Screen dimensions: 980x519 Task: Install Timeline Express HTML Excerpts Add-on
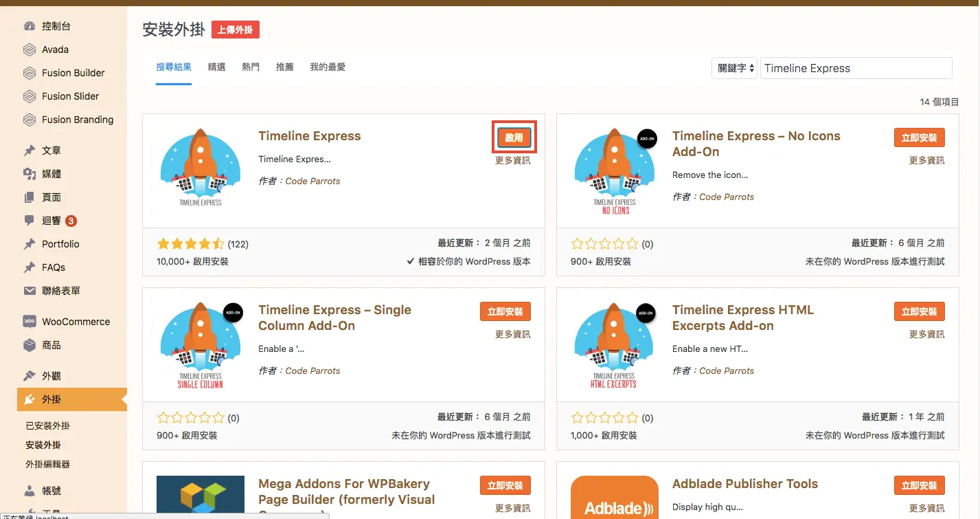point(919,311)
